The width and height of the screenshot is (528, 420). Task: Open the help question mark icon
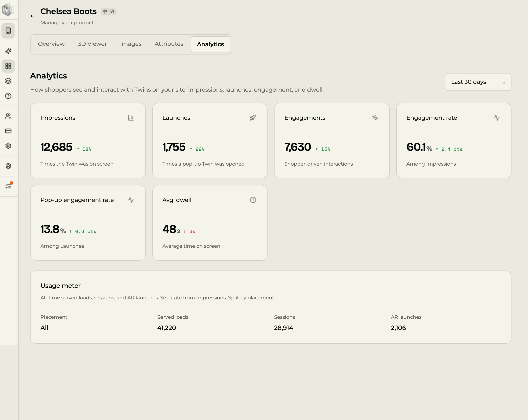coord(8,96)
